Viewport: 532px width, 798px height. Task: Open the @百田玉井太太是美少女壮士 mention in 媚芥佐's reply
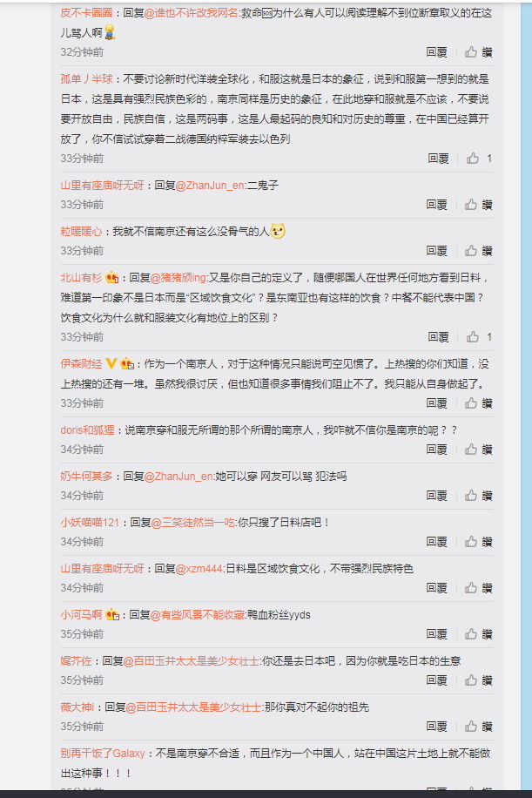coord(192,661)
